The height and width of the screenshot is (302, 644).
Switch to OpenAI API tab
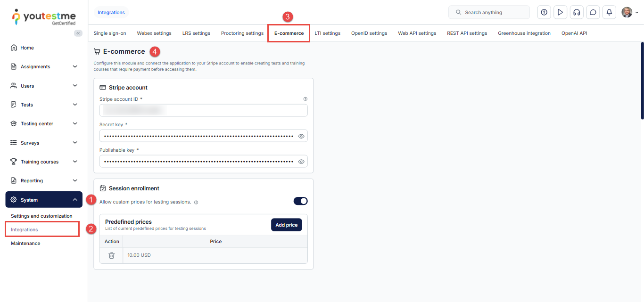(574, 33)
